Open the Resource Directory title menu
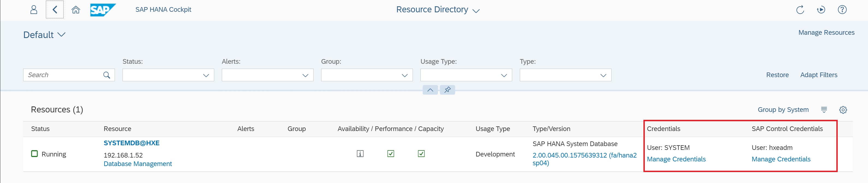 (437, 10)
